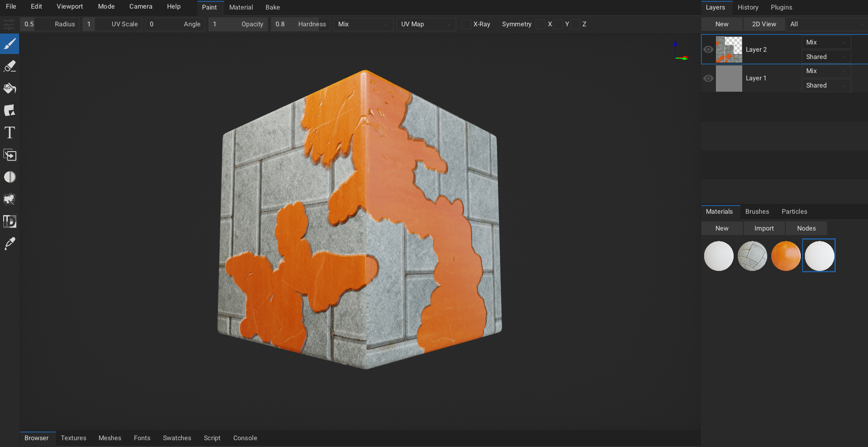The width and height of the screenshot is (868, 447).
Task: Open the File menu
Action: tap(11, 6)
